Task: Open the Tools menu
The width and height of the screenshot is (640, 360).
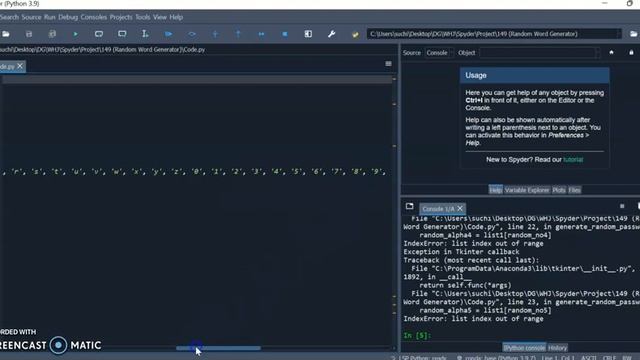Action: (x=142, y=17)
